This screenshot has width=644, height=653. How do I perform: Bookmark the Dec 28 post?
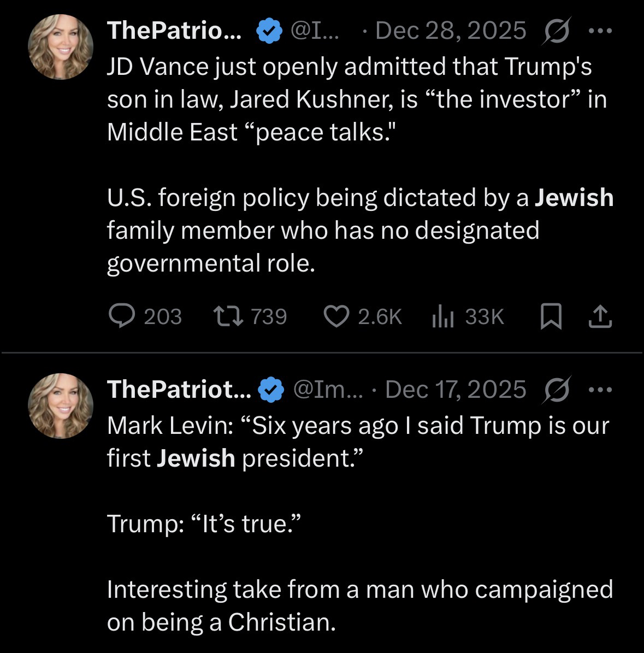550,316
